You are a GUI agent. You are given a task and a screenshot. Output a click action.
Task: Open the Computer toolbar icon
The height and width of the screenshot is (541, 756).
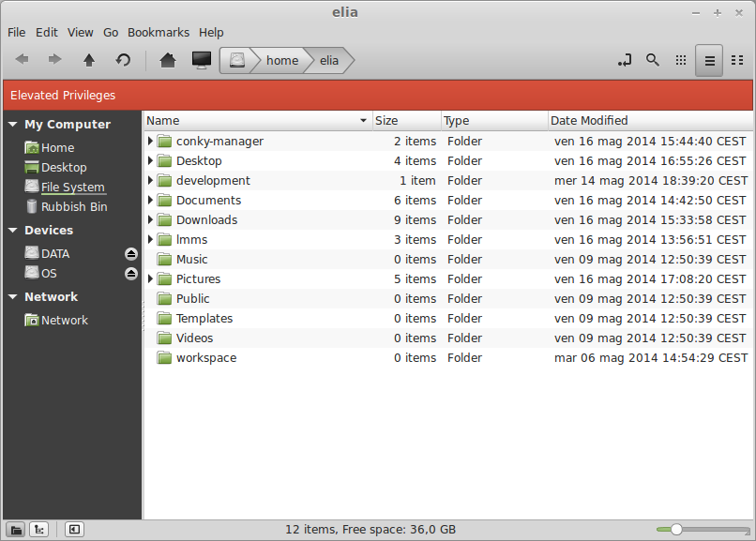[202, 60]
